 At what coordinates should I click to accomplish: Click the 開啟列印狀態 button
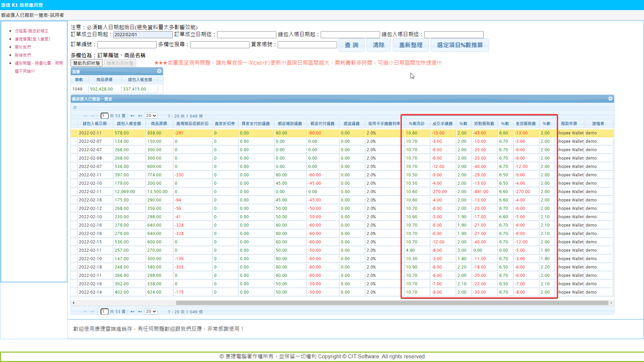pyautogui.click(x=87, y=63)
